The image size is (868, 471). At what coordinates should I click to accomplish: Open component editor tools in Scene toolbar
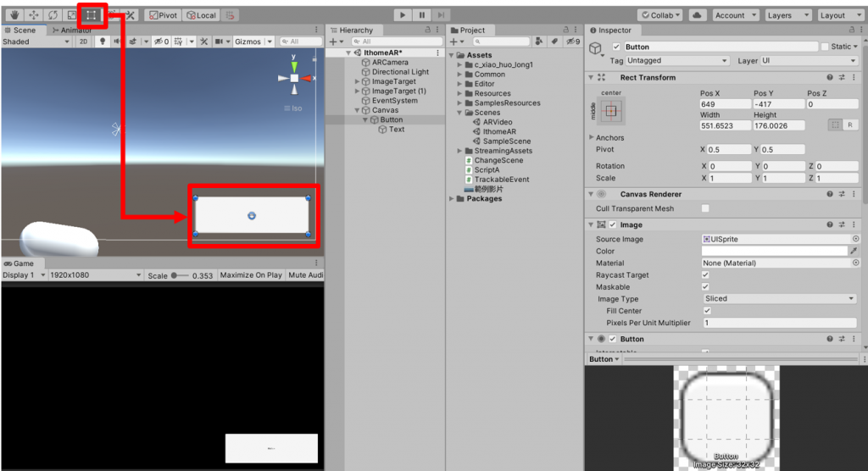pyautogui.click(x=203, y=42)
